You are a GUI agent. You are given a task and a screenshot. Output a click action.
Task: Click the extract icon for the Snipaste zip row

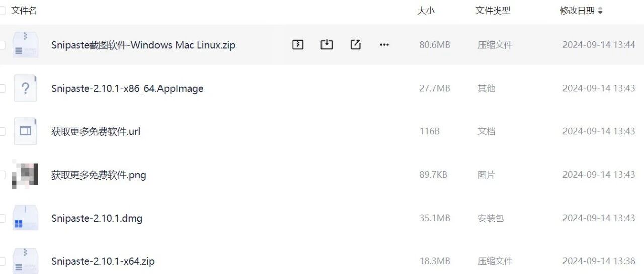click(x=298, y=45)
